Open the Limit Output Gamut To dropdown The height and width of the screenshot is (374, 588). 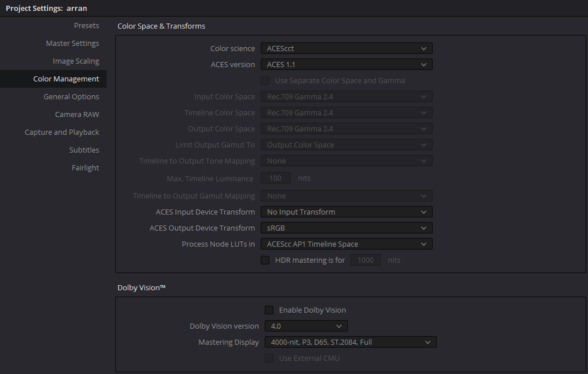click(x=347, y=145)
